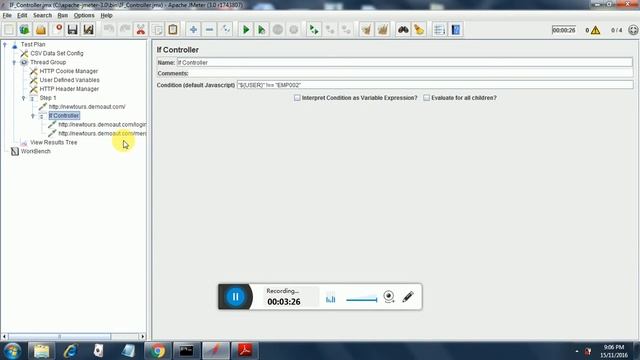Click the Stop test icon

click(x=278, y=29)
